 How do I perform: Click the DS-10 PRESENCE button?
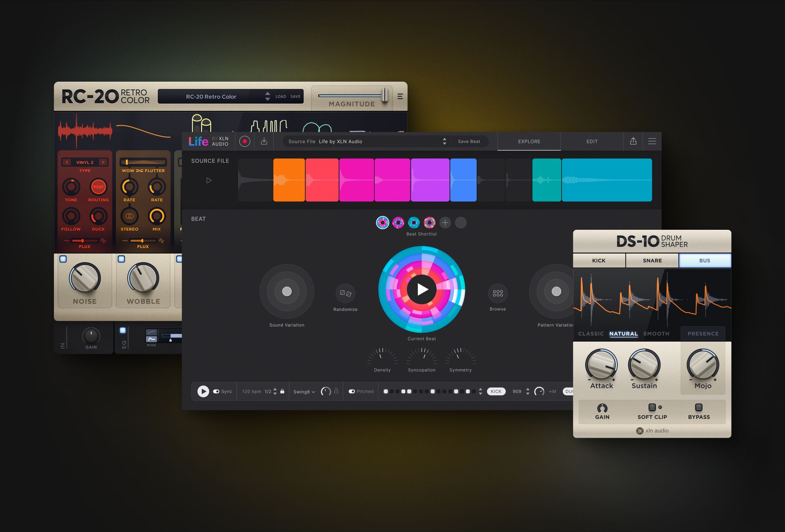point(703,334)
